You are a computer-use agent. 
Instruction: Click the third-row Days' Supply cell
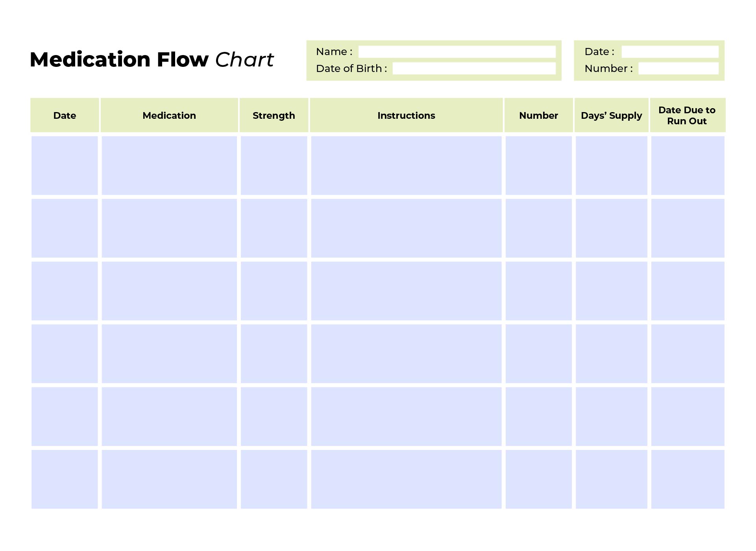coord(611,291)
